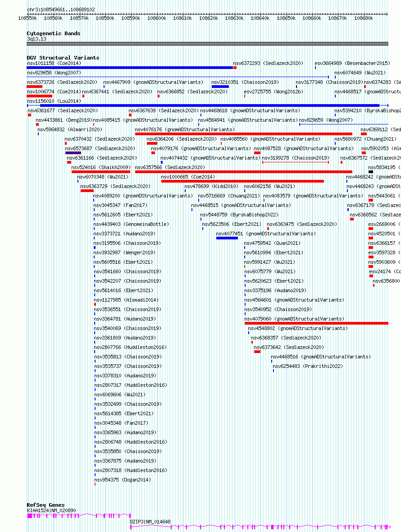
Task: Select the nsv4439403 (GenomeinaBottle) label
Action: [131, 225]
